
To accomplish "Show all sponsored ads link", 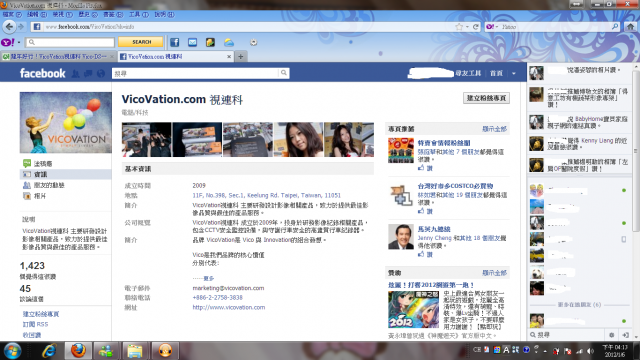I will pyautogui.click(x=494, y=273).
